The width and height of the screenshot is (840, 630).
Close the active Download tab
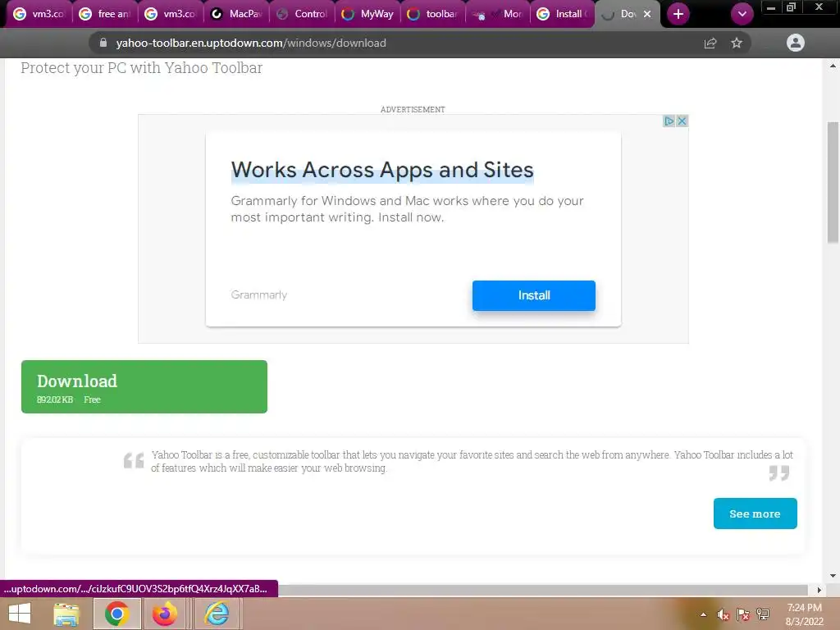tap(647, 14)
